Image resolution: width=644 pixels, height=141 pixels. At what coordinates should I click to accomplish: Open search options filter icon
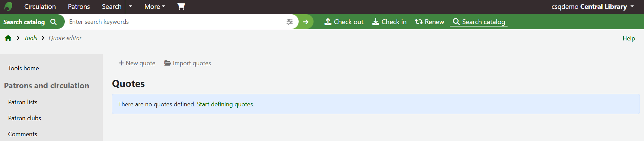click(289, 22)
